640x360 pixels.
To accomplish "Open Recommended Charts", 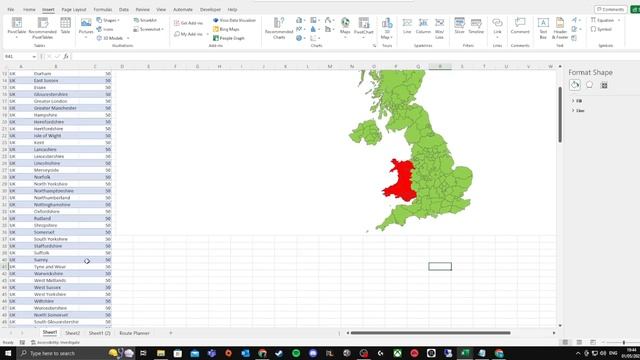I will [x=279, y=28].
